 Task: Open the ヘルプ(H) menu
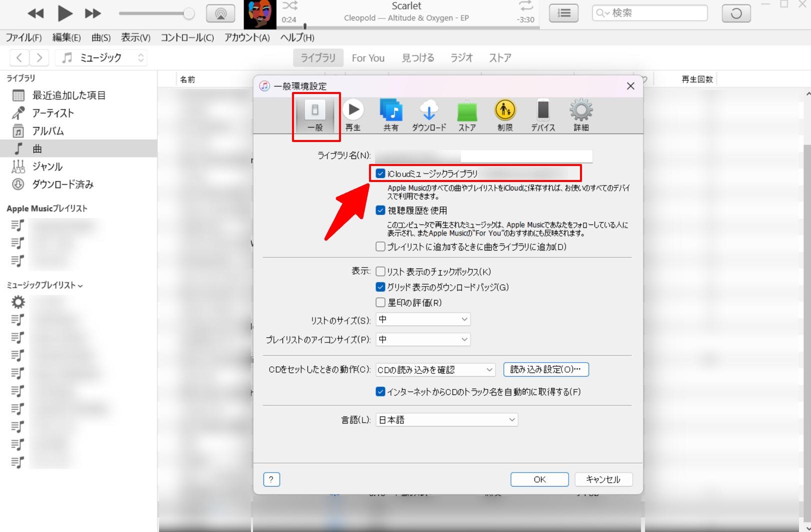pyautogui.click(x=297, y=37)
